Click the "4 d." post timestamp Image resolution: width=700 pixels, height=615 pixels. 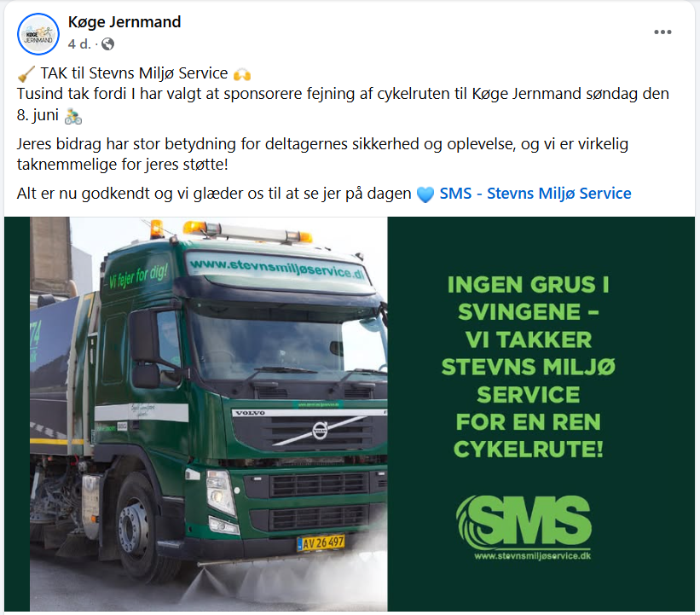(79, 44)
